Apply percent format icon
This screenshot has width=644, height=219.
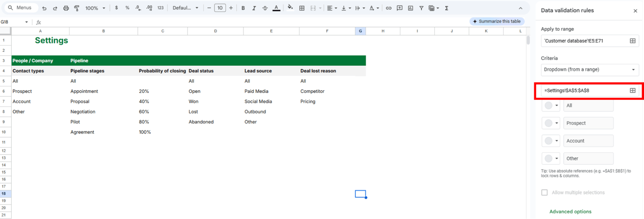(127, 8)
